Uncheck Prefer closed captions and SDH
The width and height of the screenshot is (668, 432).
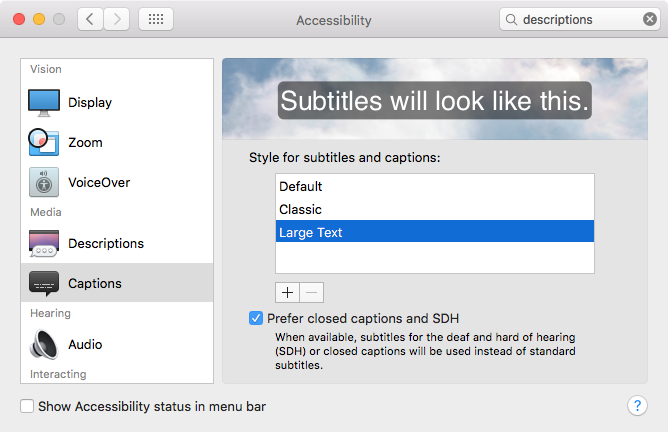pyautogui.click(x=256, y=318)
